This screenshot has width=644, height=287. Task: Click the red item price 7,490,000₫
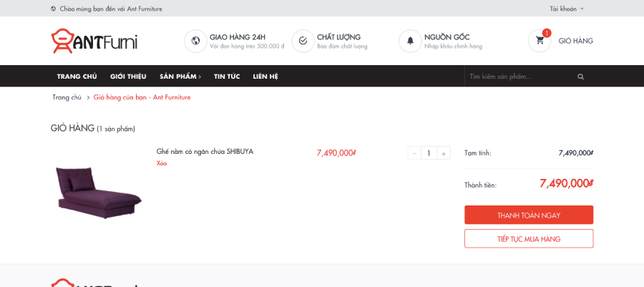point(336,152)
